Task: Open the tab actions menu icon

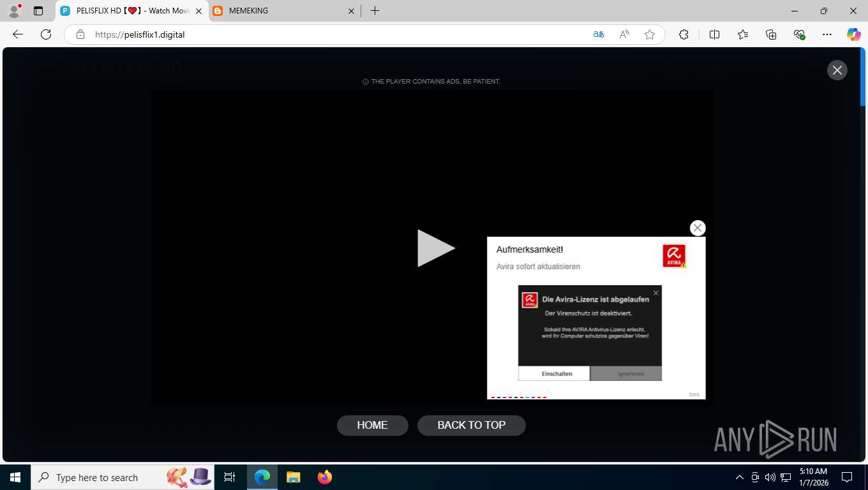Action: click(38, 11)
